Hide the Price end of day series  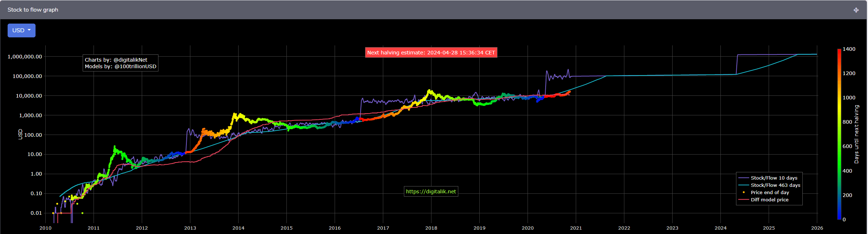(769, 193)
